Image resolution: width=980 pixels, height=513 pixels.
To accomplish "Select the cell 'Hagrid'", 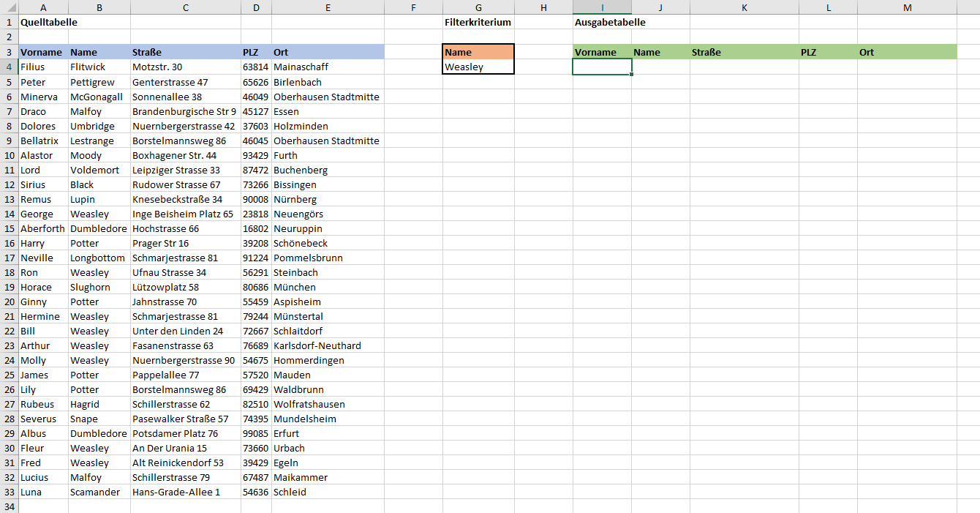I will click(99, 404).
